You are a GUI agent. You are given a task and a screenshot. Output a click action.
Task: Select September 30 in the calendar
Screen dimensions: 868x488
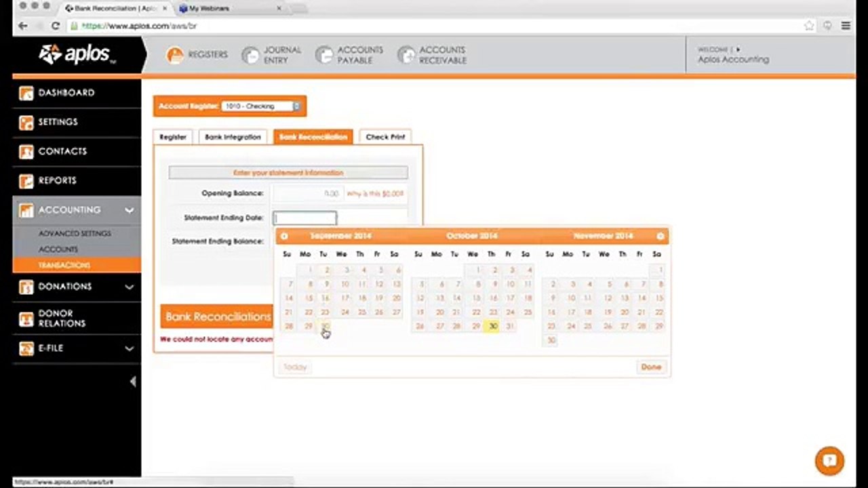point(325,327)
